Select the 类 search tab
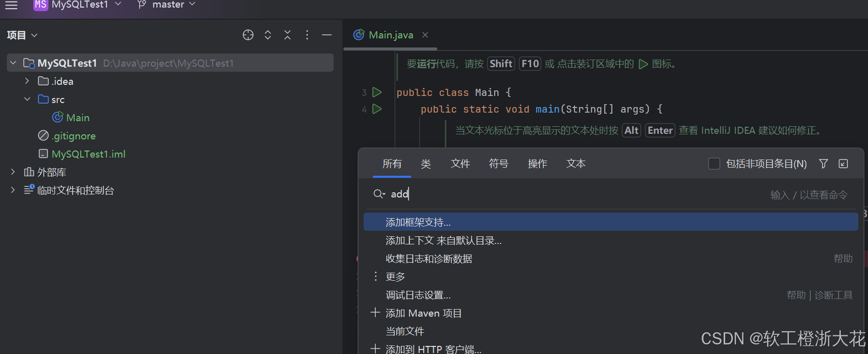868x354 pixels. click(x=426, y=164)
